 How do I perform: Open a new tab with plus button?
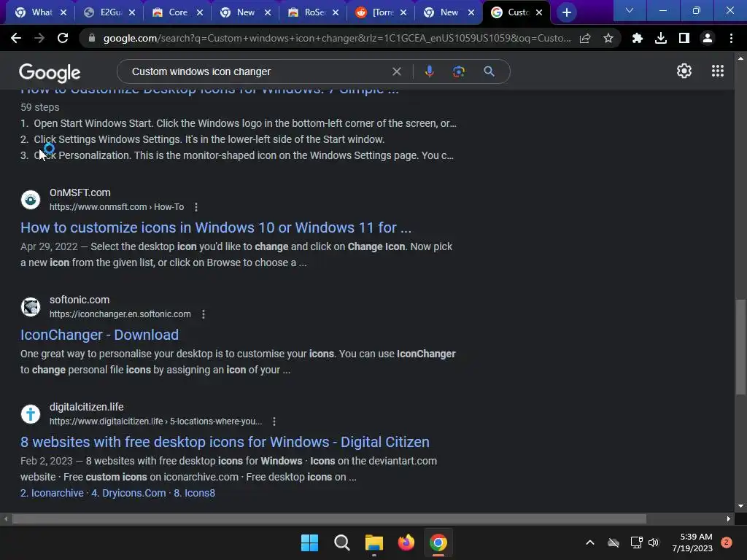click(x=566, y=12)
